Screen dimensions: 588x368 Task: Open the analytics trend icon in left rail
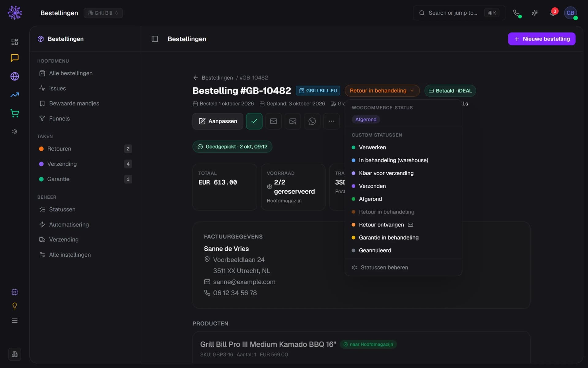click(x=15, y=95)
